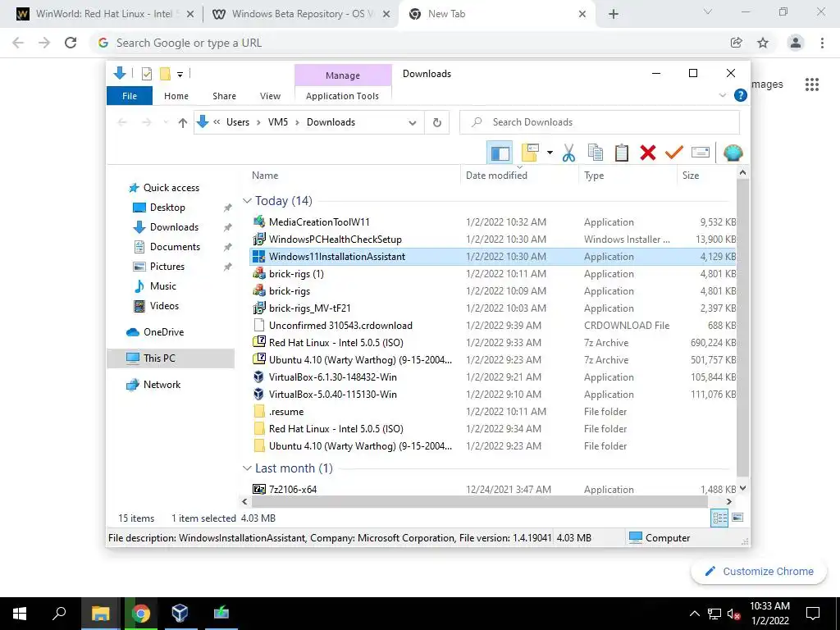Click the New folder icon in title bar
This screenshot has height=630, width=840.
[x=165, y=74]
